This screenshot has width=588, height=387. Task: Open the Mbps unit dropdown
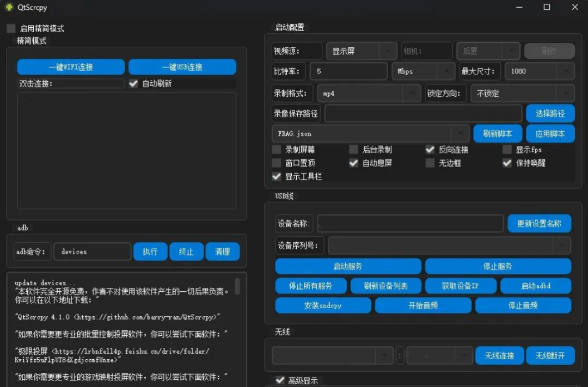[424, 71]
